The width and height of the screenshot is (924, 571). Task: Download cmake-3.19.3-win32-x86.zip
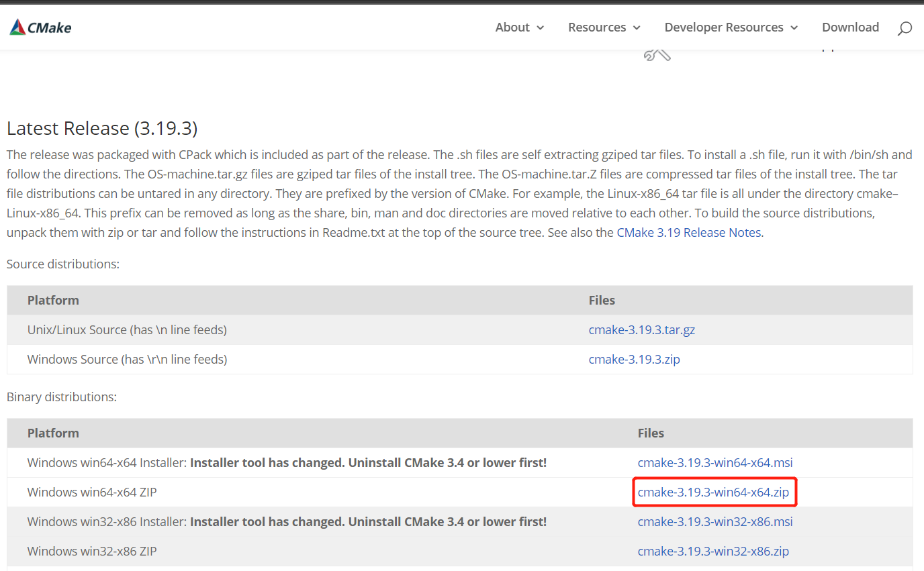click(713, 552)
